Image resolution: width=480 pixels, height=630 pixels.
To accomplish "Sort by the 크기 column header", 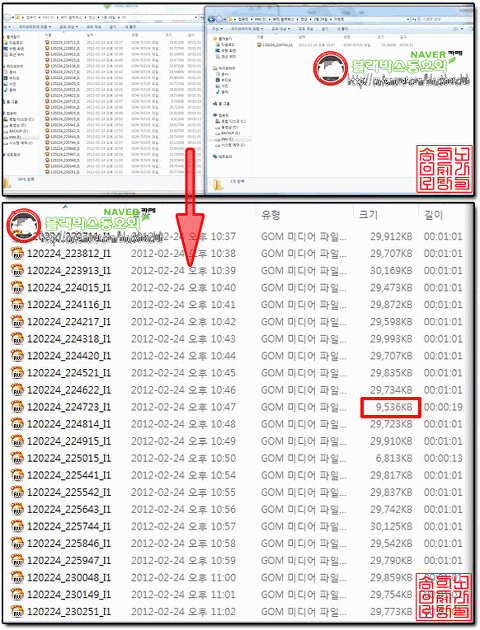I will (x=368, y=215).
